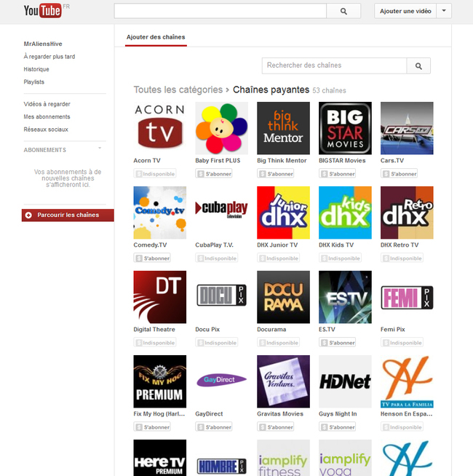473x476 pixels.
Task: Open the DHX Retro logo
Action: [x=407, y=213]
